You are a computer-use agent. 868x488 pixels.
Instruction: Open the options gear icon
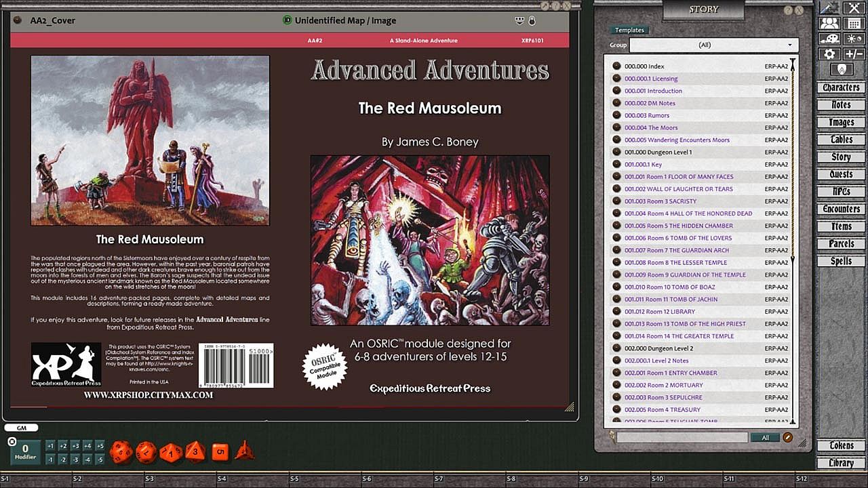[x=830, y=54]
